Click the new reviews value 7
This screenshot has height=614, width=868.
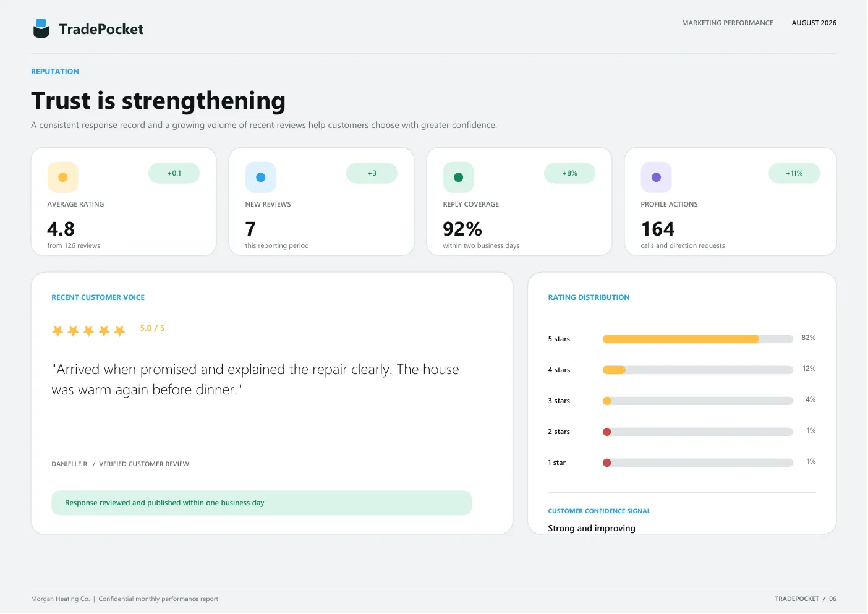[x=250, y=229]
